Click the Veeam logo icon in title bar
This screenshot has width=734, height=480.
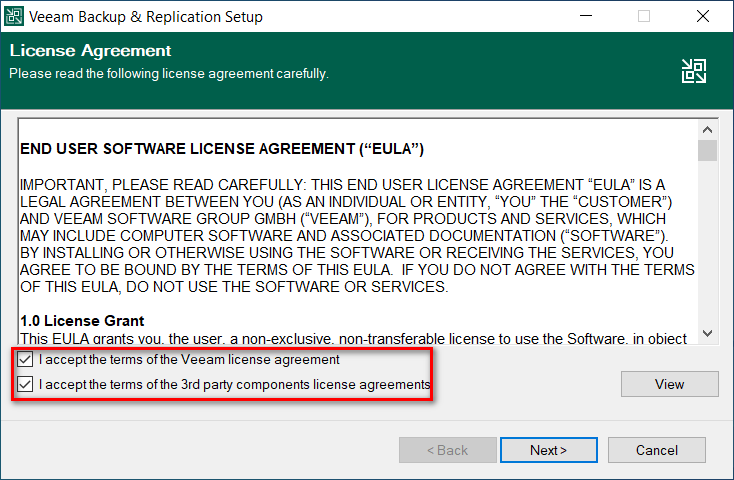tap(14, 16)
